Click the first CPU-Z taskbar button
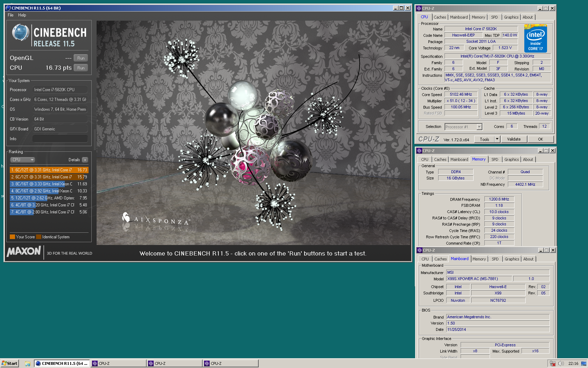 [118, 363]
